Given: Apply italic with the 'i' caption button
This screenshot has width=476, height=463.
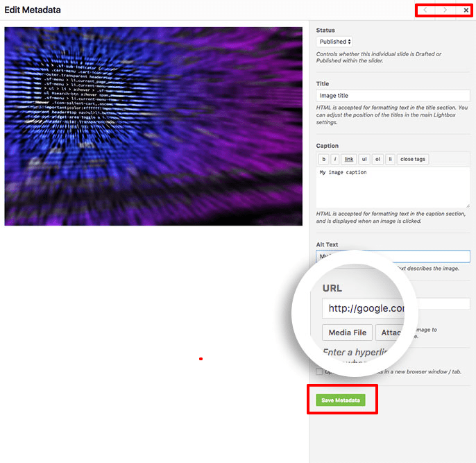Looking at the screenshot, I should [x=335, y=159].
